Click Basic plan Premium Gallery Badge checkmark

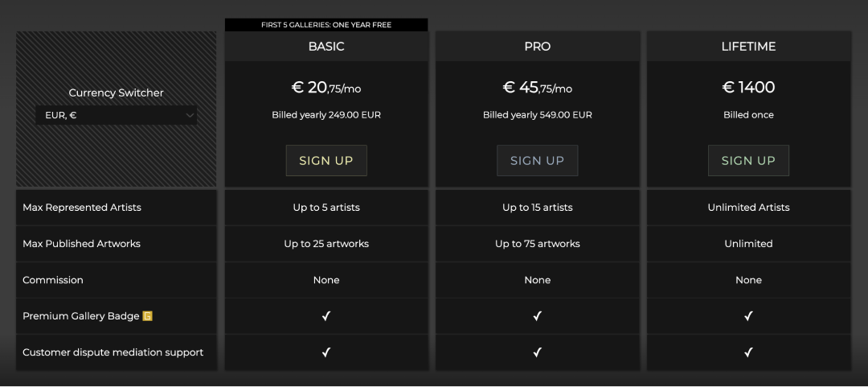(x=326, y=316)
